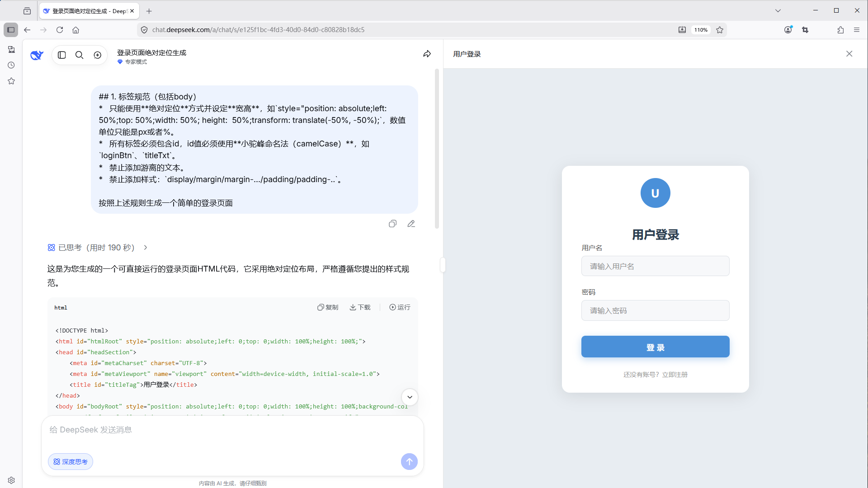
Task: Open browser sidebar toggle button
Action: (x=11, y=30)
